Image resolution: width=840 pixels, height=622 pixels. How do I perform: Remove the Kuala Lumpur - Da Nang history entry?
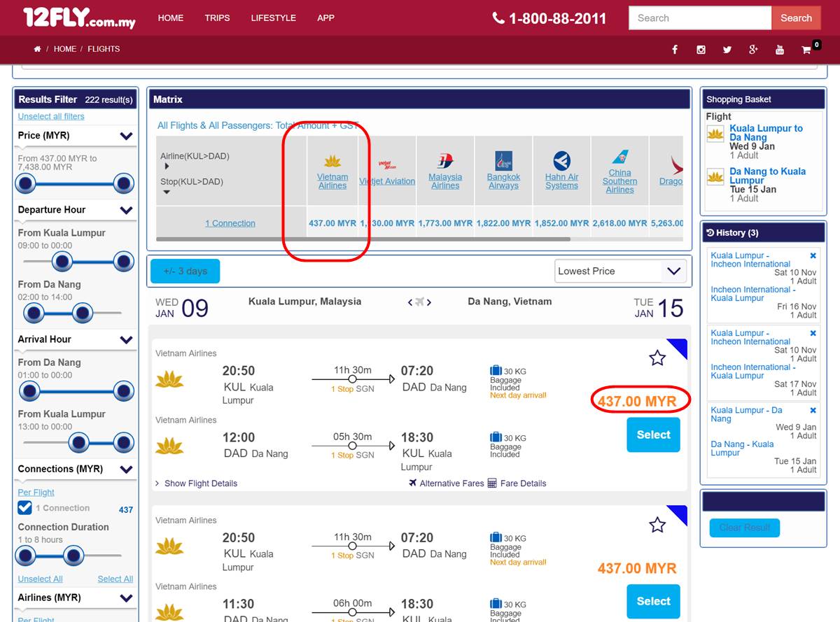coord(813,411)
